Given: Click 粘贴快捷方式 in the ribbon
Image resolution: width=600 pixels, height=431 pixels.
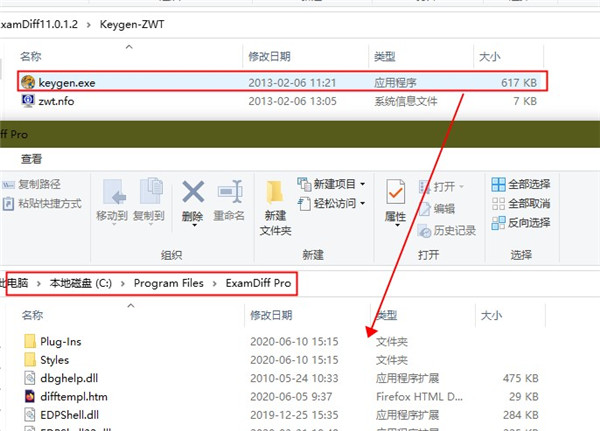Looking at the screenshot, I should point(42,203).
